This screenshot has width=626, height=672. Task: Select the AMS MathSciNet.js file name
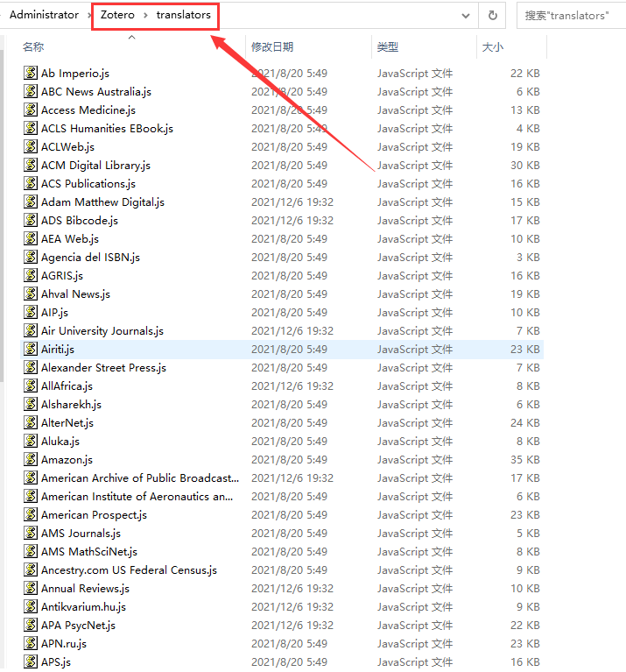point(89,552)
